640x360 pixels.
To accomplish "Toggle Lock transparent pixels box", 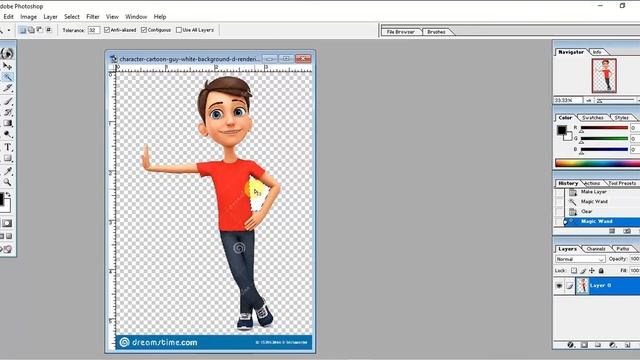I will [x=574, y=271].
